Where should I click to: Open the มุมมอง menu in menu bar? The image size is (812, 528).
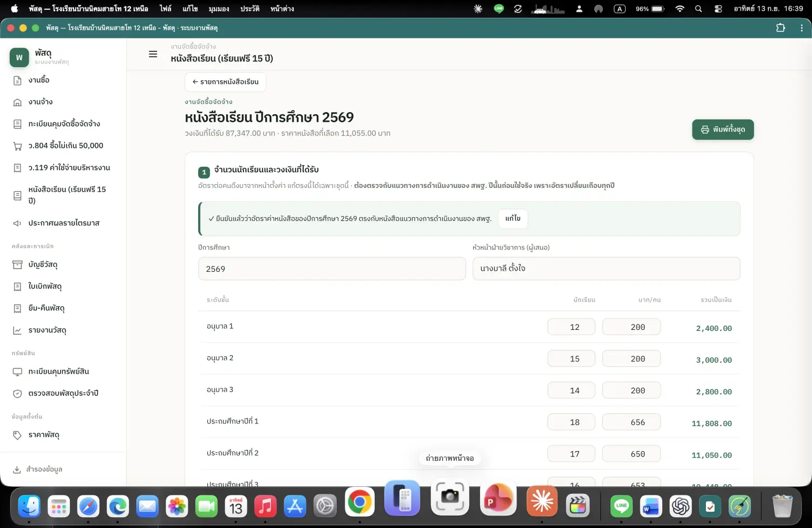point(219,9)
